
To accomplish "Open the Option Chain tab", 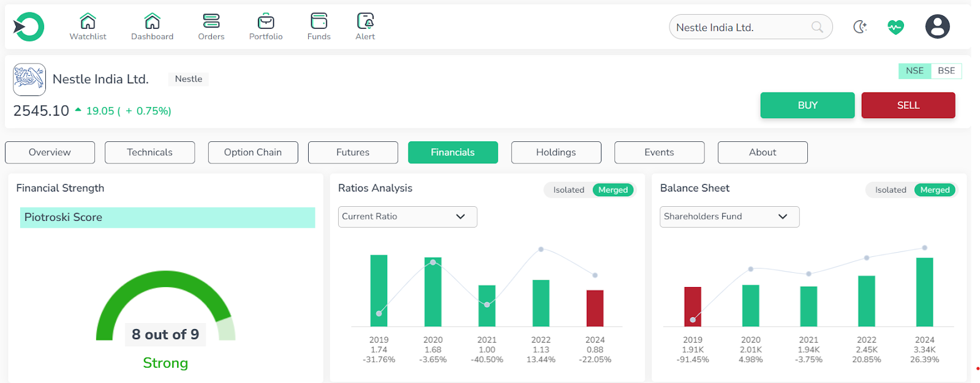I will (253, 152).
